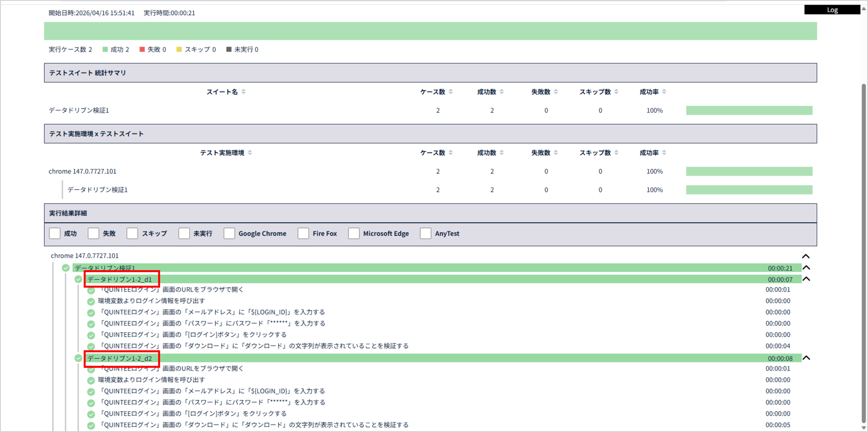Collapse the データドリブン1-2_d2 test case steps

point(806,358)
